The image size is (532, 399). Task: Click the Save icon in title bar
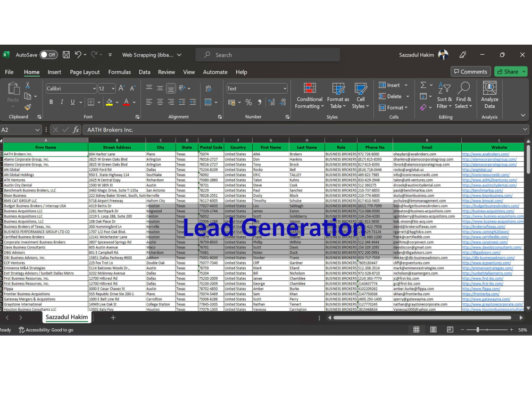(x=66, y=55)
